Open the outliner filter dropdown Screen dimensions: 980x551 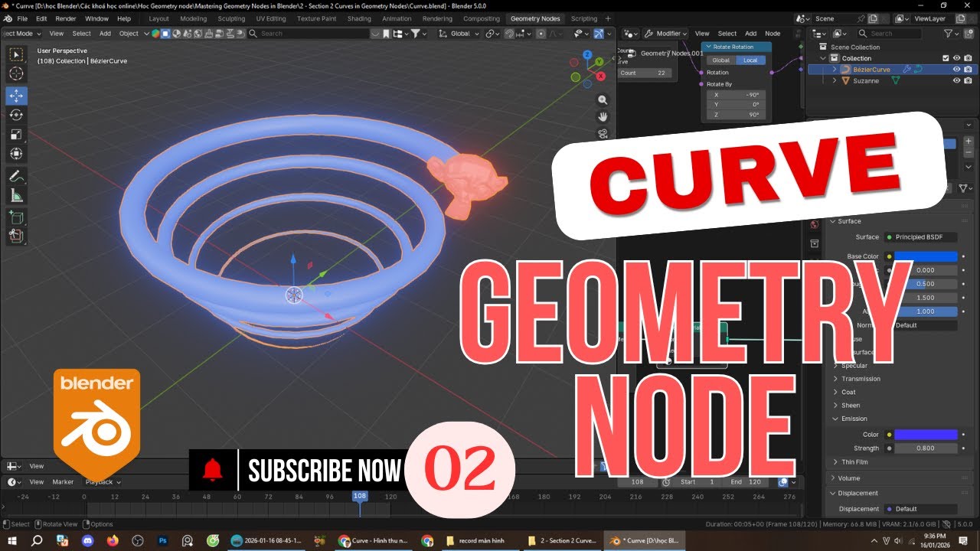950,34
